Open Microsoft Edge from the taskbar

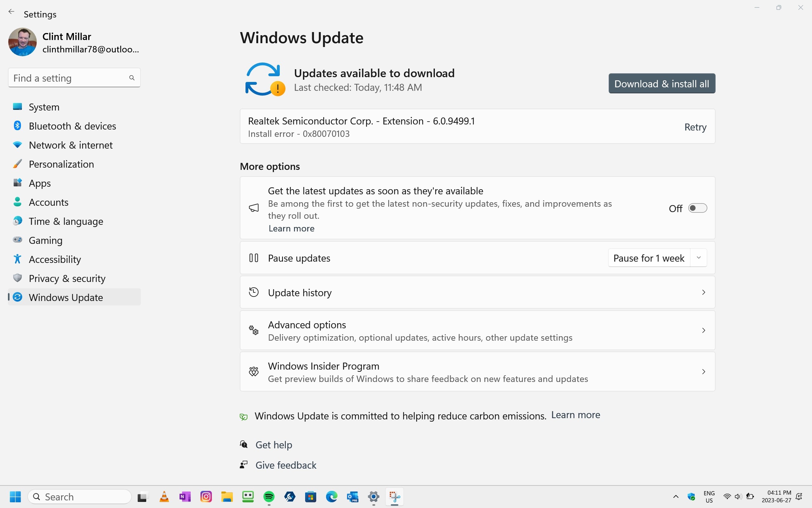tap(331, 496)
